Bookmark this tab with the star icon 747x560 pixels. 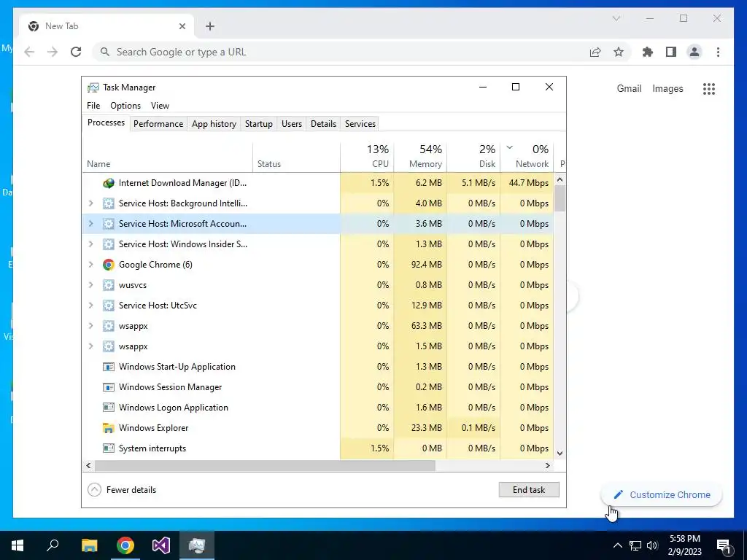619,52
